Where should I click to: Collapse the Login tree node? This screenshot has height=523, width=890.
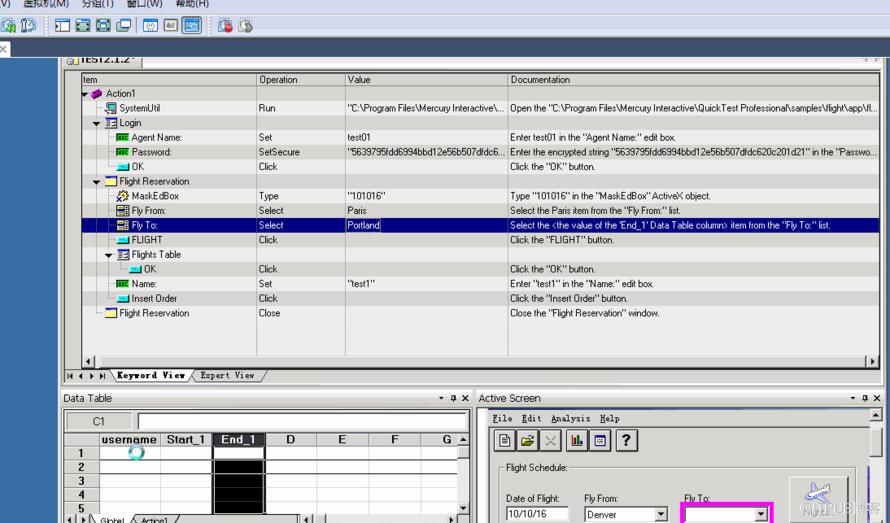pos(96,123)
